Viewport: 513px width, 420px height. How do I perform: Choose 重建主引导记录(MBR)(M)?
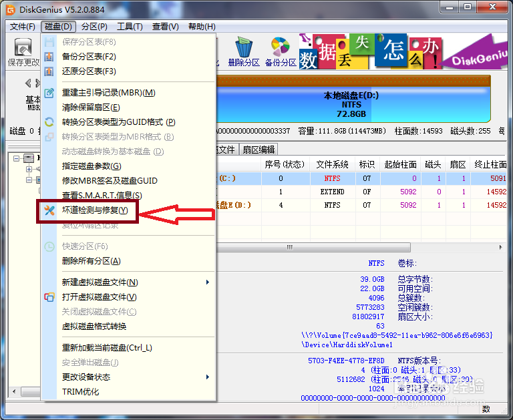109,93
